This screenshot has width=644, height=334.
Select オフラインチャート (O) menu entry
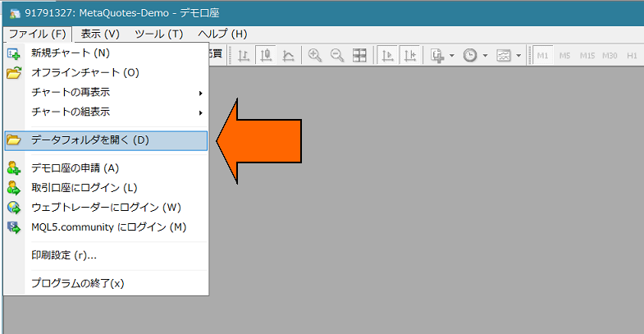click(x=106, y=73)
